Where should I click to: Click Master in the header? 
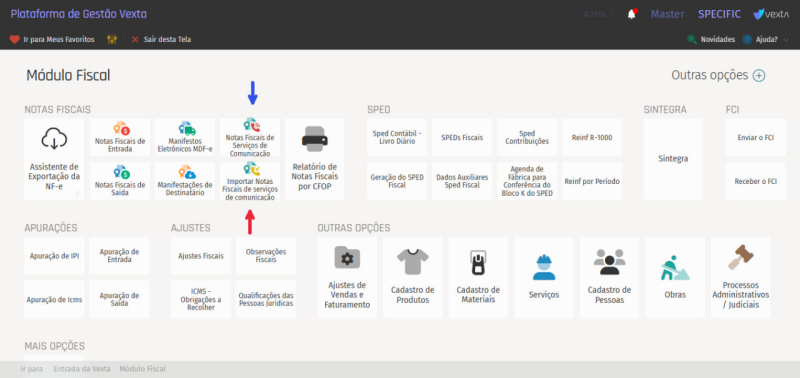tap(667, 14)
